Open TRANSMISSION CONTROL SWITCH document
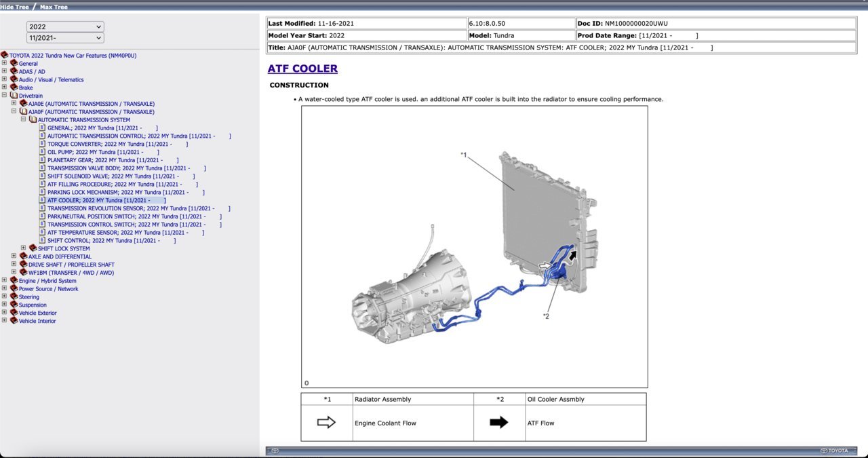This screenshot has height=458, width=868. coord(134,225)
